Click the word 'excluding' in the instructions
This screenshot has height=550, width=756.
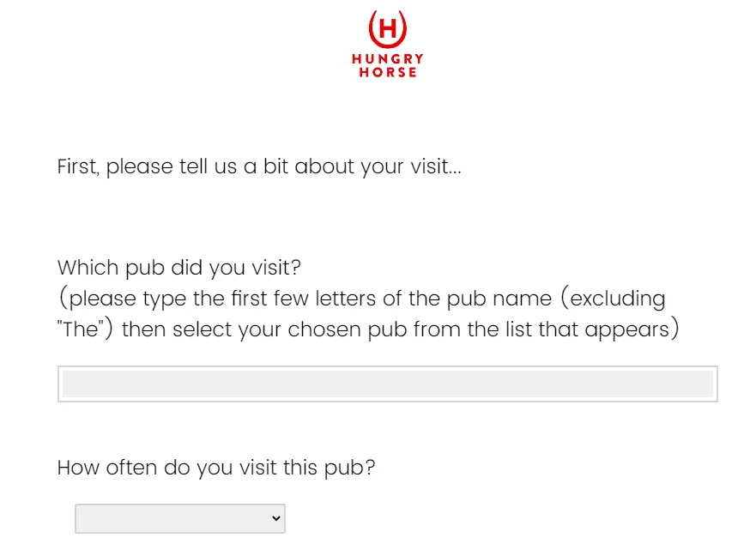[618, 299]
